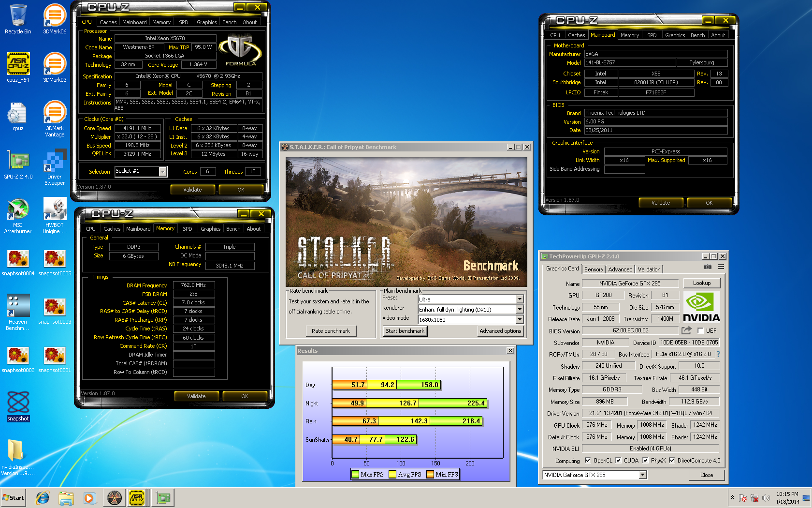The image size is (812, 508).
Task: Switch to GPU-Z Validation tab
Action: coord(649,269)
